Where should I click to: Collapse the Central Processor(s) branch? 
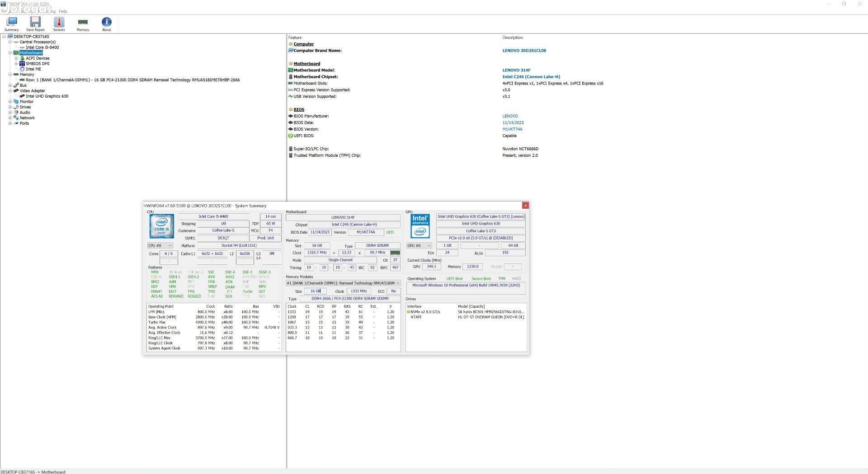[x=10, y=42]
